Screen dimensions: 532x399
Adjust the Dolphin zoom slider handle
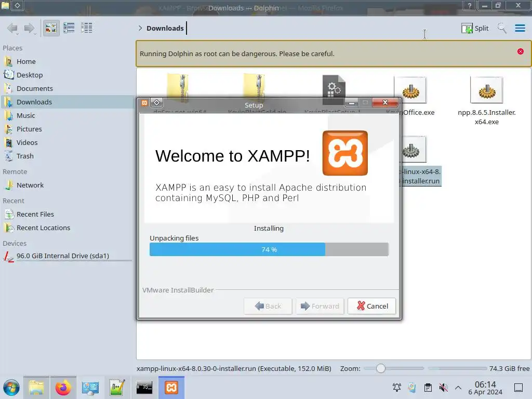point(381,368)
